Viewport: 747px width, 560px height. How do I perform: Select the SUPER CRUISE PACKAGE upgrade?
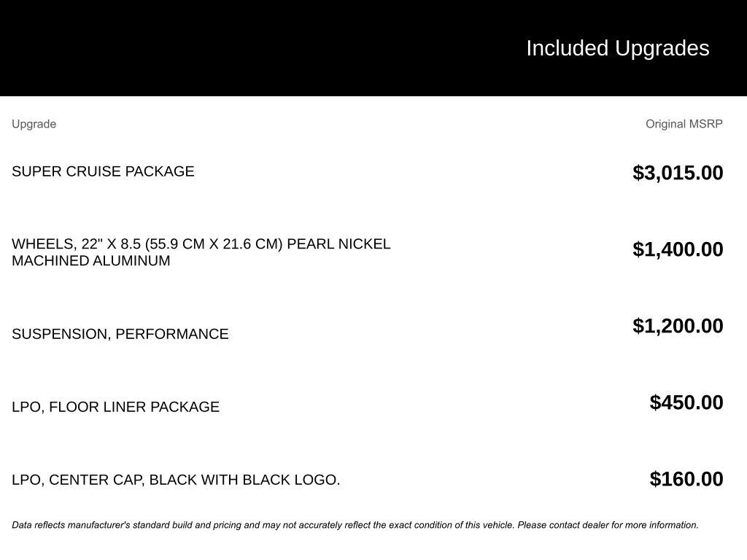point(103,171)
